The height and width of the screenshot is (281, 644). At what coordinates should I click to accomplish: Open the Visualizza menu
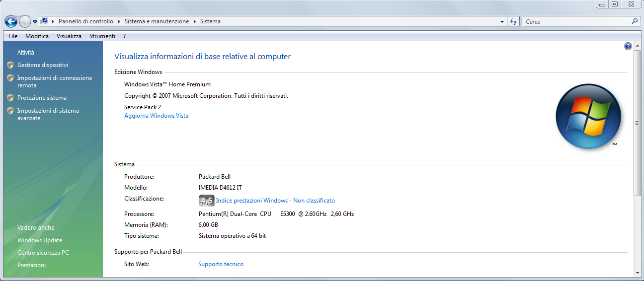click(69, 36)
